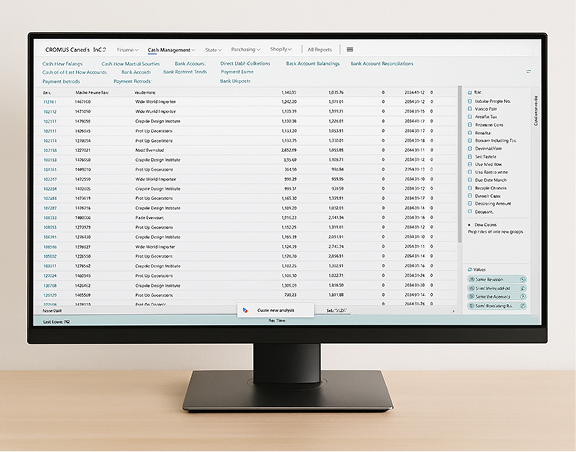This screenshot has width=576, height=452.
Task: Click the icon at the right of the second Values pill
Action: (x=523, y=288)
